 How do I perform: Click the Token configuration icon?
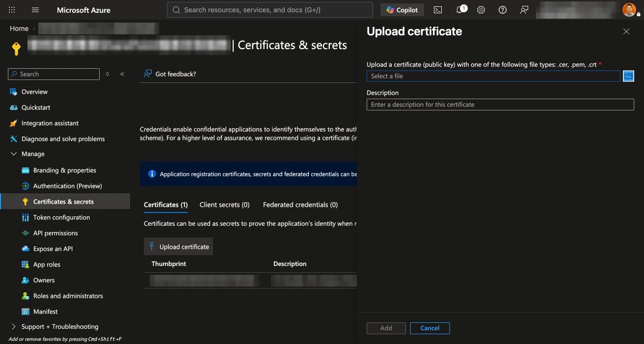tap(26, 217)
